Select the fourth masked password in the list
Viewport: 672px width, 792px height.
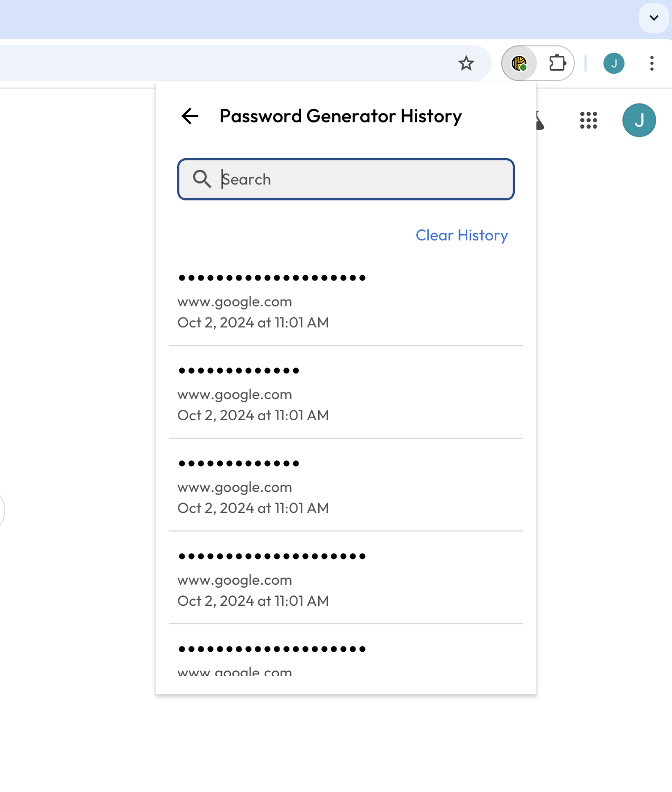point(272,556)
